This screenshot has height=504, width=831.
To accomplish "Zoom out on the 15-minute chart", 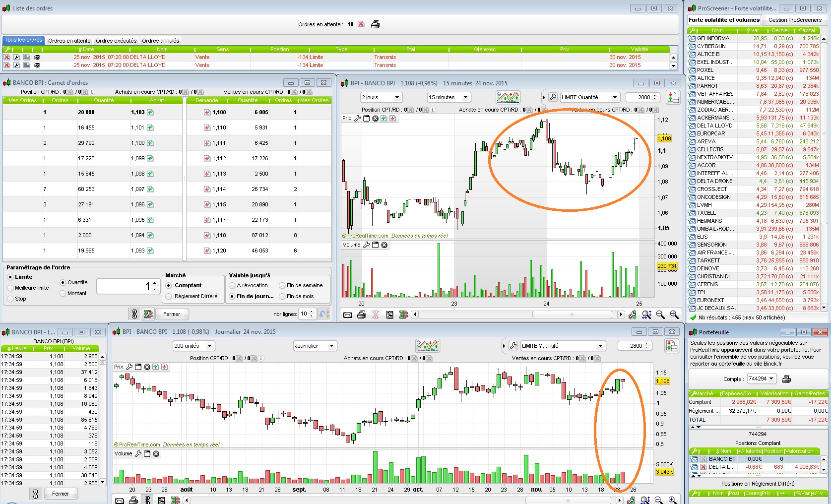I will tap(660, 315).
